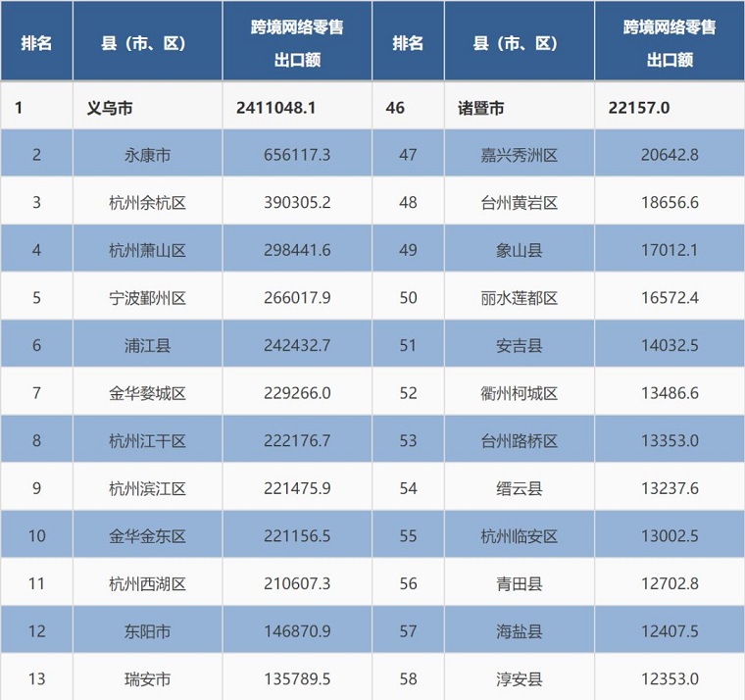Click the cell 安吉县
The width and height of the screenshot is (745, 700).
pos(520,345)
